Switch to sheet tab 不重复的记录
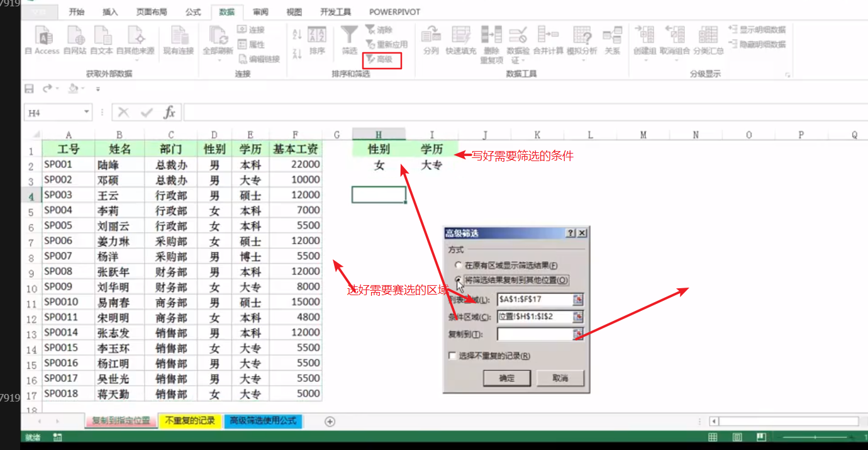The image size is (868, 450). point(190,421)
